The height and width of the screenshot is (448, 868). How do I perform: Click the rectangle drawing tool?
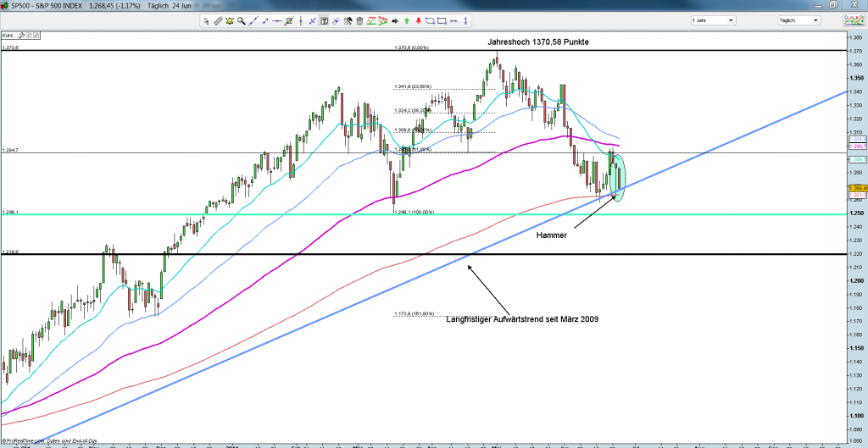[442, 20]
